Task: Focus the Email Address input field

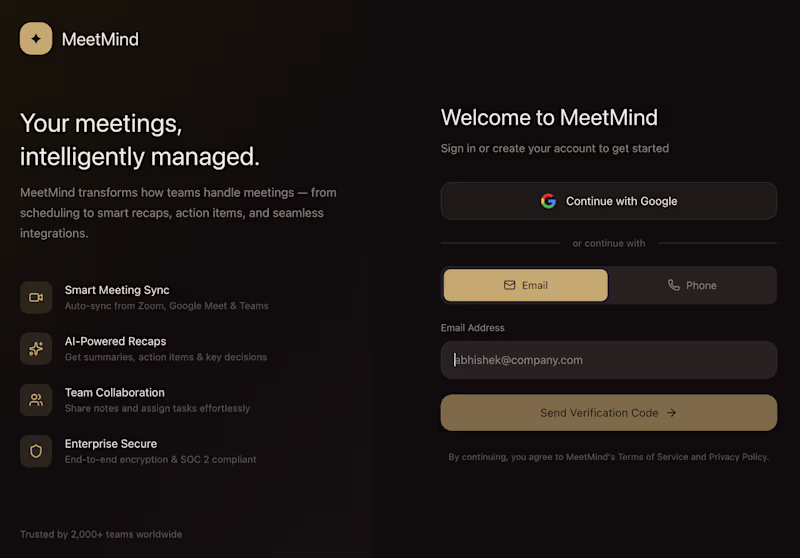Action: click(608, 360)
